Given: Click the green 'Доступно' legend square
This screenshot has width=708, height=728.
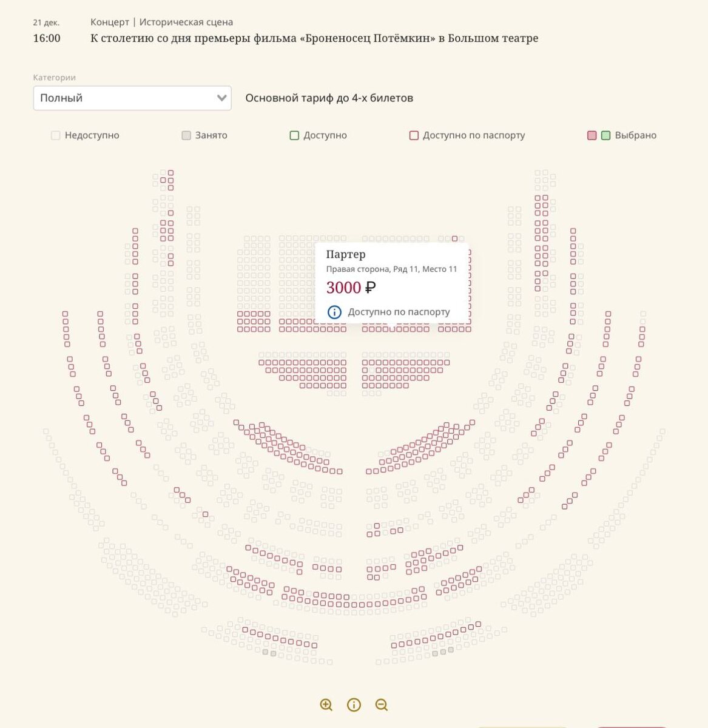Looking at the screenshot, I should [294, 135].
